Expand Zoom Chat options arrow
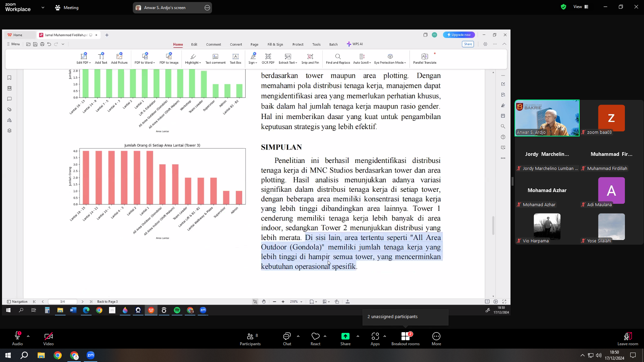 click(x=298, y=336)
